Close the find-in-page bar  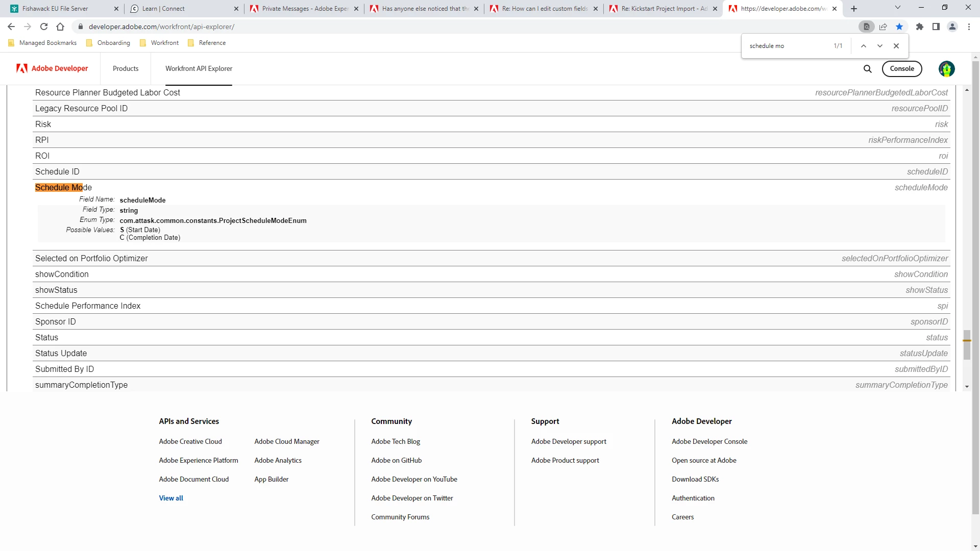[896, 46]
